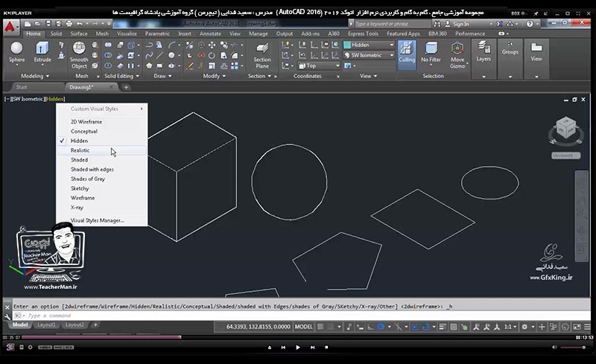Click the workspace gear icon in status bar
This screenshot has width=596, height=364.
tap(524, 327)
